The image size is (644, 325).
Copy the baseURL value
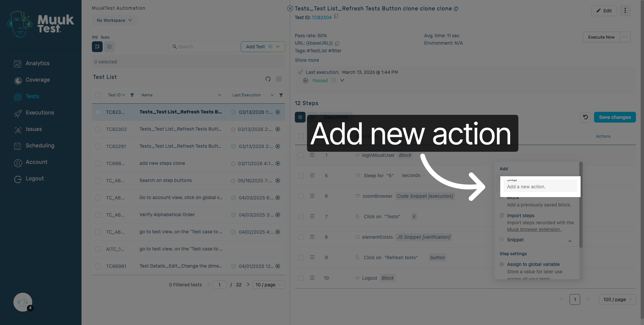coord(337,43)
